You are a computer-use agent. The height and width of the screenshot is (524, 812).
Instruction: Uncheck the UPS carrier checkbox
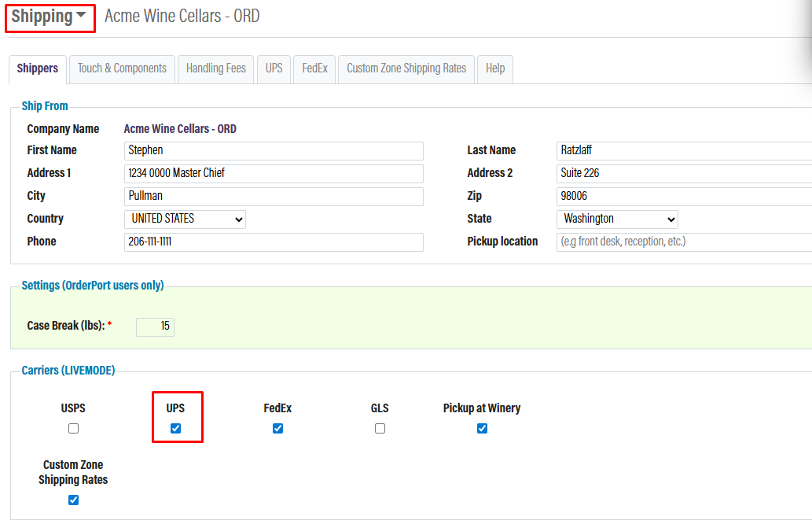175,429
